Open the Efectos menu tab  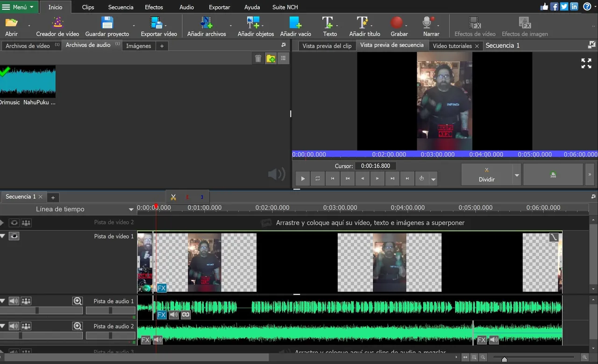(154, 7)
